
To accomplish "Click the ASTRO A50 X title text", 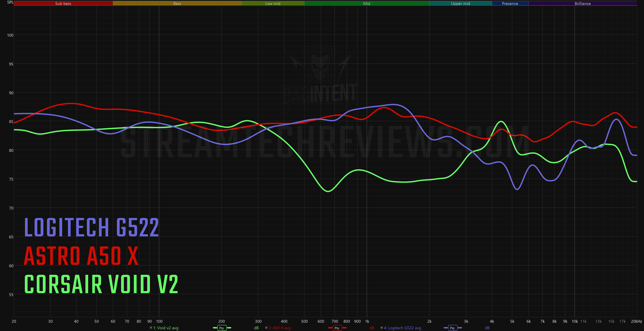I will pyautogui.click(x=81, y=256).
